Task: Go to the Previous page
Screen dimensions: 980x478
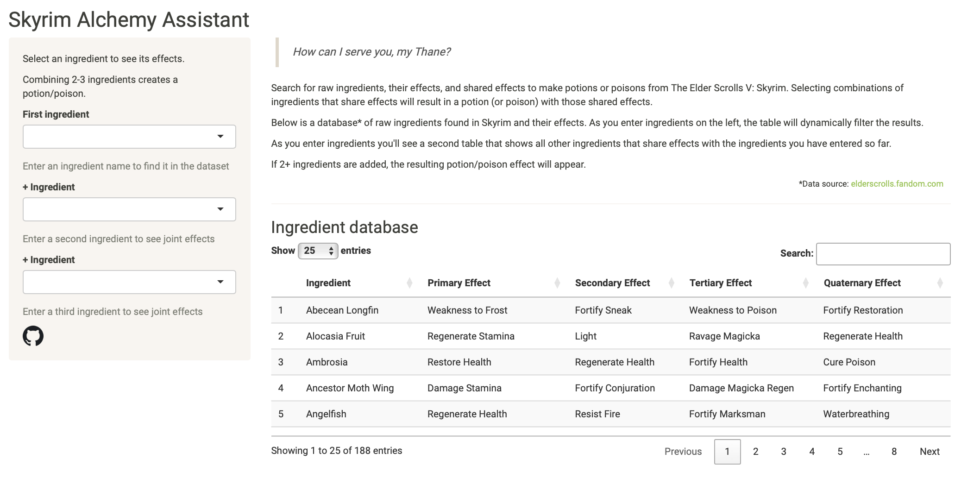Action: 683,452
